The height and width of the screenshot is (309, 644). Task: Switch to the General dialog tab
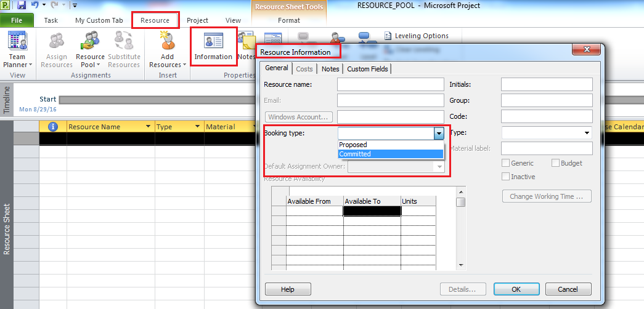pos(277,68)
